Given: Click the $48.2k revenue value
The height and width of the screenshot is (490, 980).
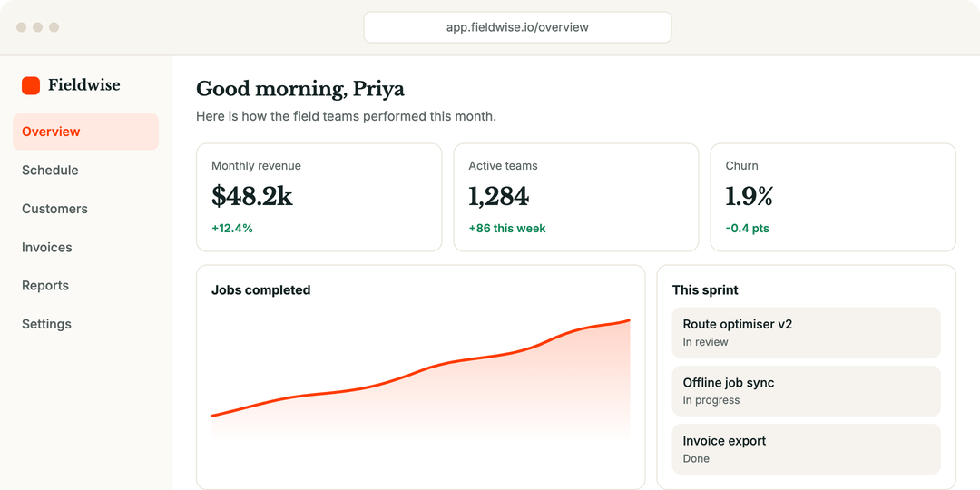Looking at the screenshot, I should 252,196.
